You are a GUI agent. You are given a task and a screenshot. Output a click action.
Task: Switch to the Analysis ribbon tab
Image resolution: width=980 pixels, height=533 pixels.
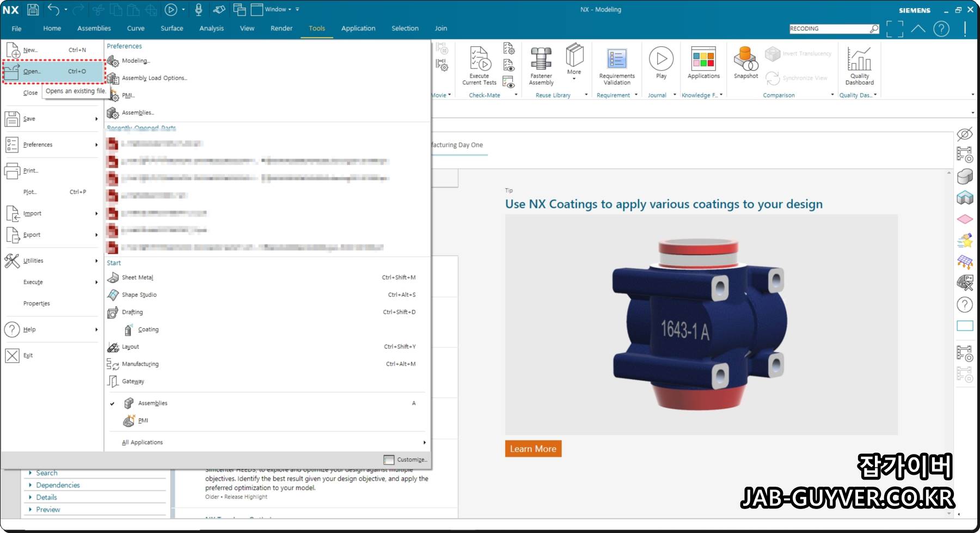click(x=211, y=28)
